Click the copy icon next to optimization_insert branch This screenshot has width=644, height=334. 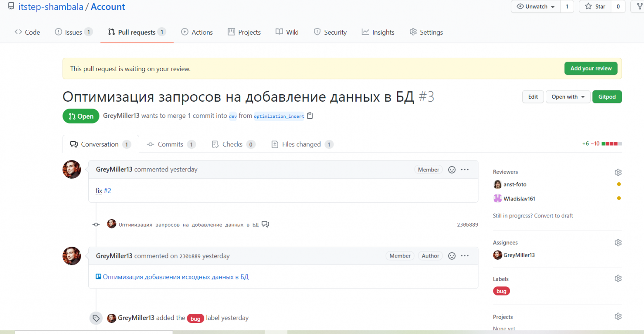(310, 116)
